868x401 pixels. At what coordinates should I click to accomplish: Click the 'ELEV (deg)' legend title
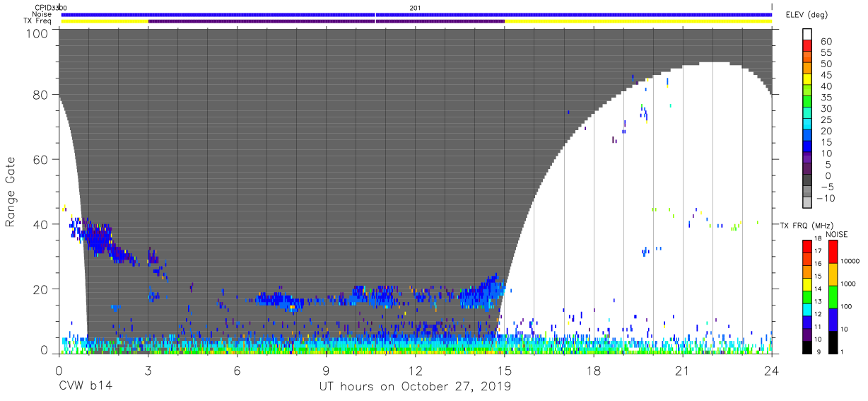coord(807,15)
